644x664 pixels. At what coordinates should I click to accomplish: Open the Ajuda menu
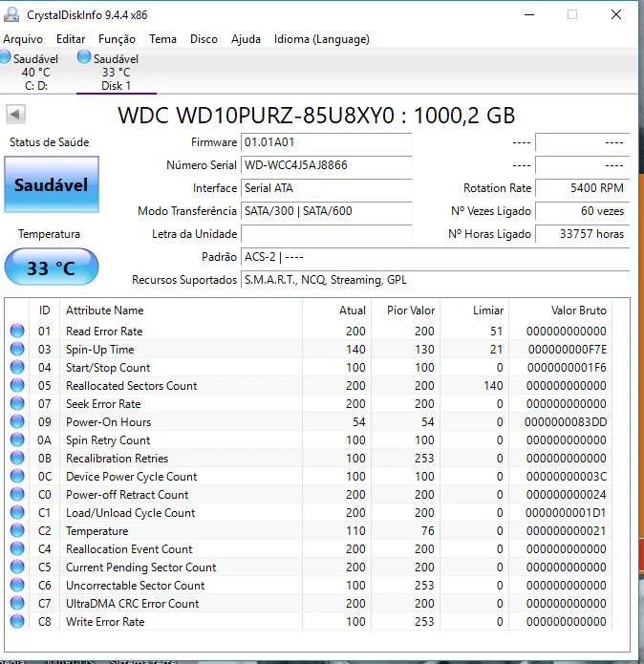[x=246, y=39]
